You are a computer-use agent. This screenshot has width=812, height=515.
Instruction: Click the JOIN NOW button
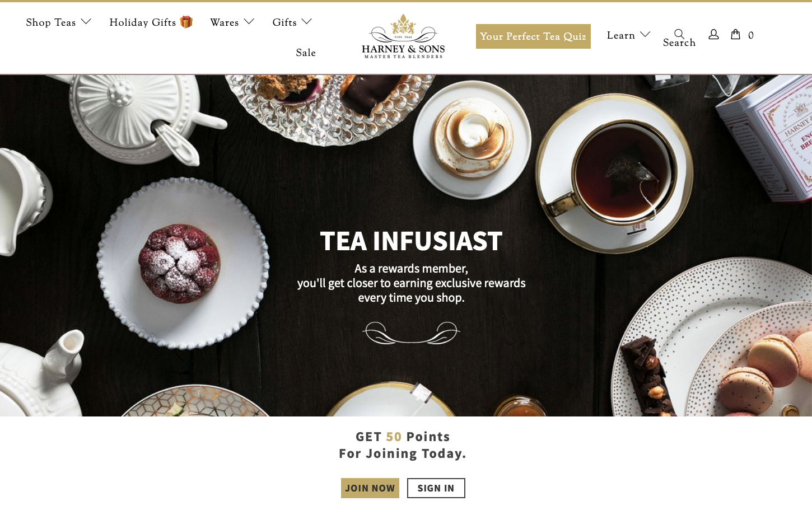(370, 488)
